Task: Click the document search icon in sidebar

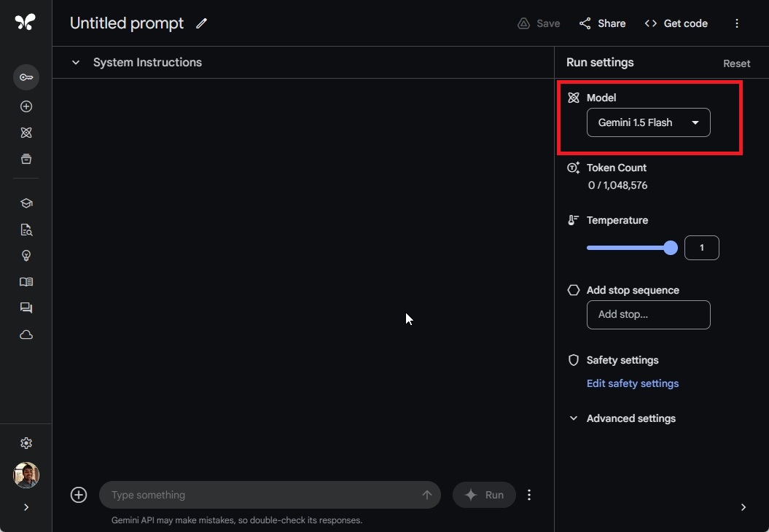Action: 26,230
